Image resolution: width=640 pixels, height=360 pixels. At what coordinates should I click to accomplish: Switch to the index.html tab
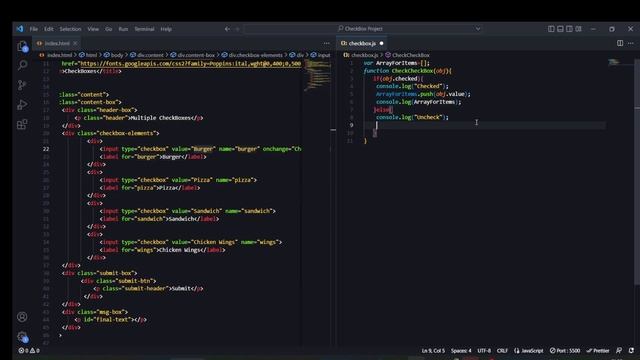point(57,43)
